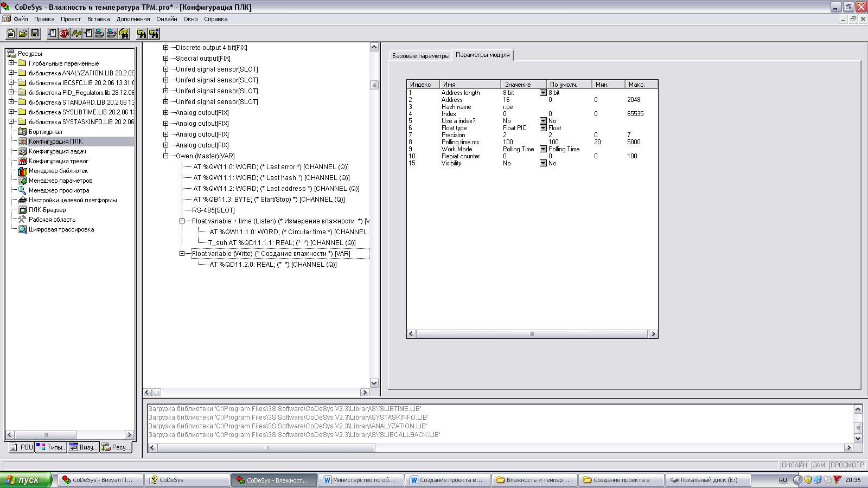
Task: Create a new project with toolbar icon
Action: 11,34
